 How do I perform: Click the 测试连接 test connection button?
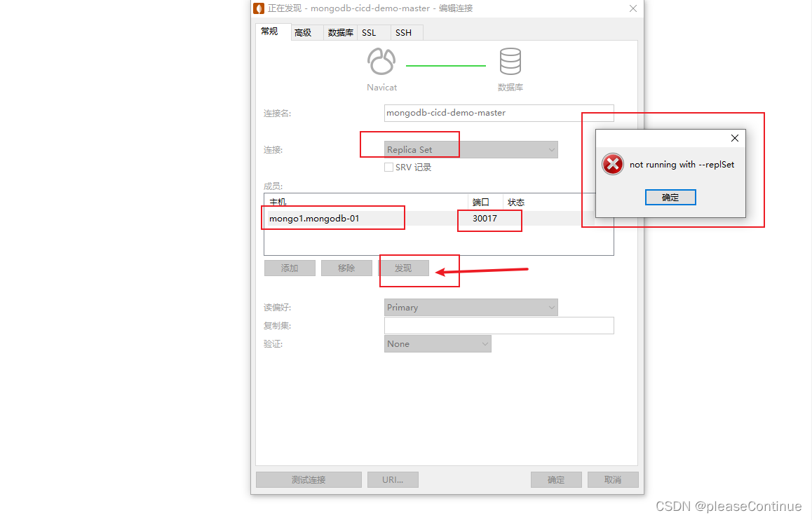309,479
